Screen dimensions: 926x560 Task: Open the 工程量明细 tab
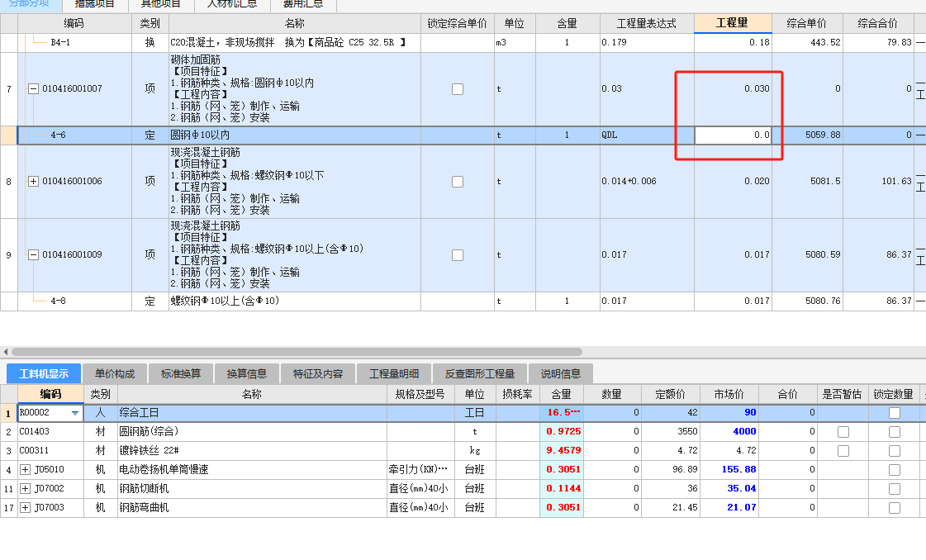[394, 373]
